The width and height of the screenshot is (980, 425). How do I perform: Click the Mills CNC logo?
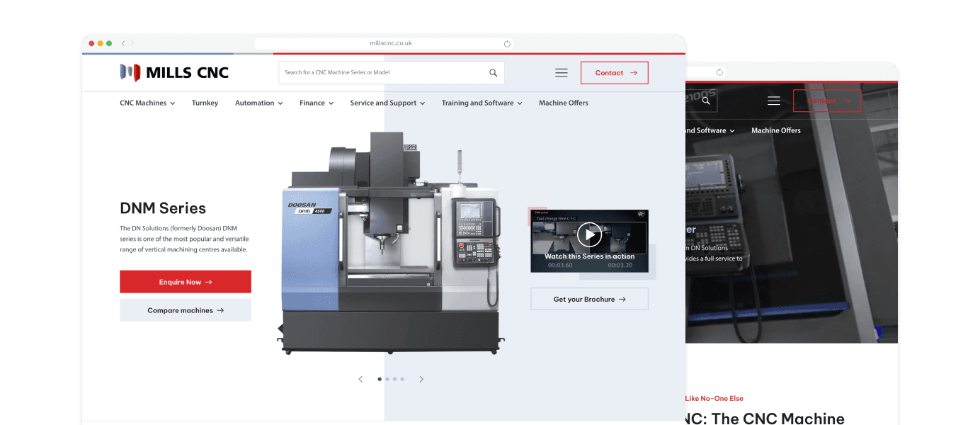[x=173, y=72]
